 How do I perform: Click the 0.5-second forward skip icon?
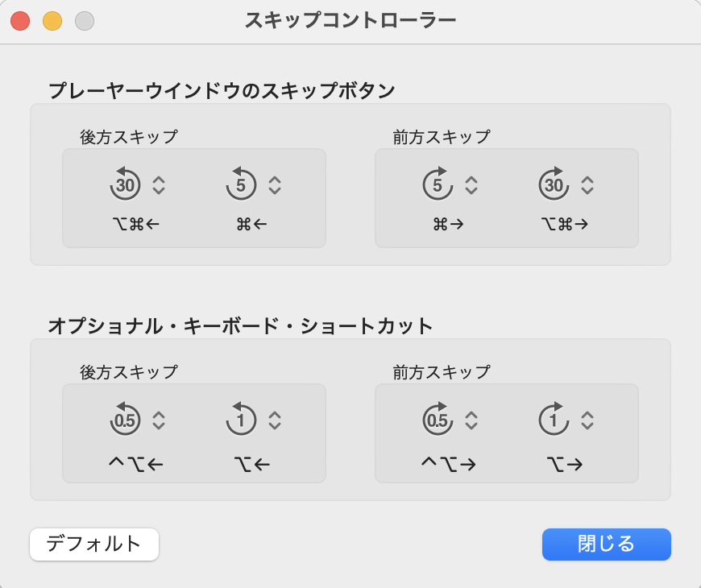click(438, 419)
